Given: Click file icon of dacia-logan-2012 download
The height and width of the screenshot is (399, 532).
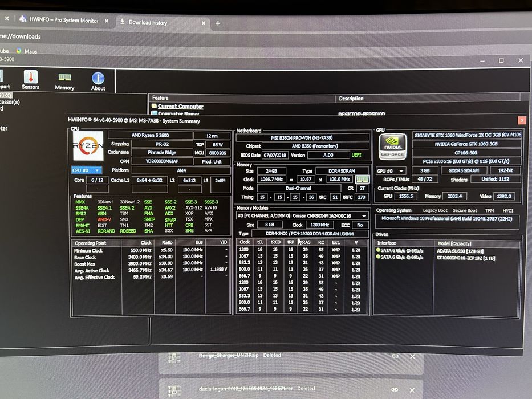Looking at the screenshot, I should click(x=174, y=391).
